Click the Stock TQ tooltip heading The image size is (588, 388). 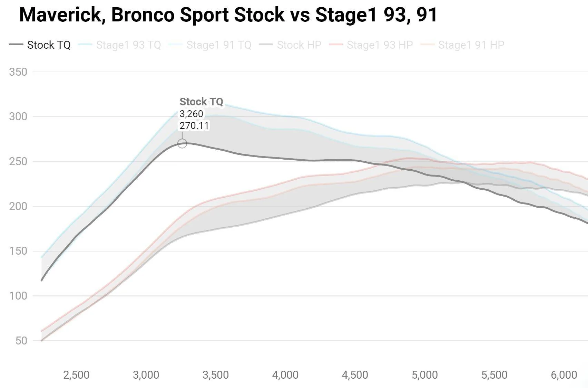click(201, 102)
